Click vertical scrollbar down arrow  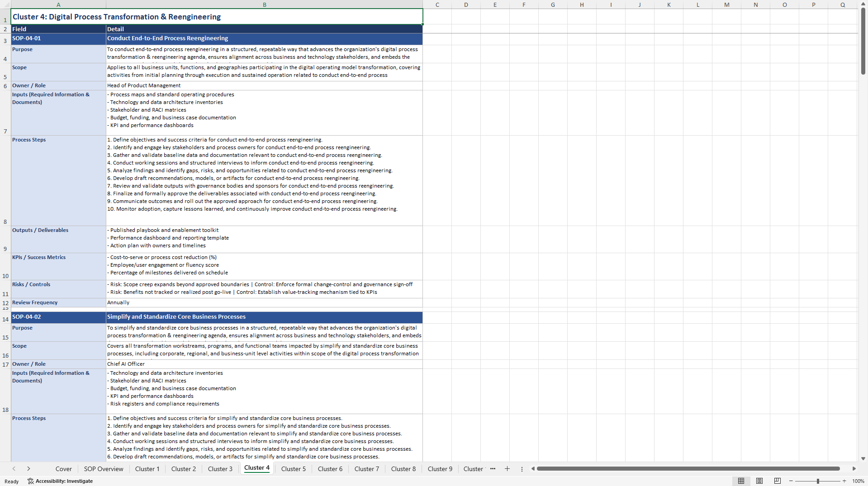[x=863, y=458]
